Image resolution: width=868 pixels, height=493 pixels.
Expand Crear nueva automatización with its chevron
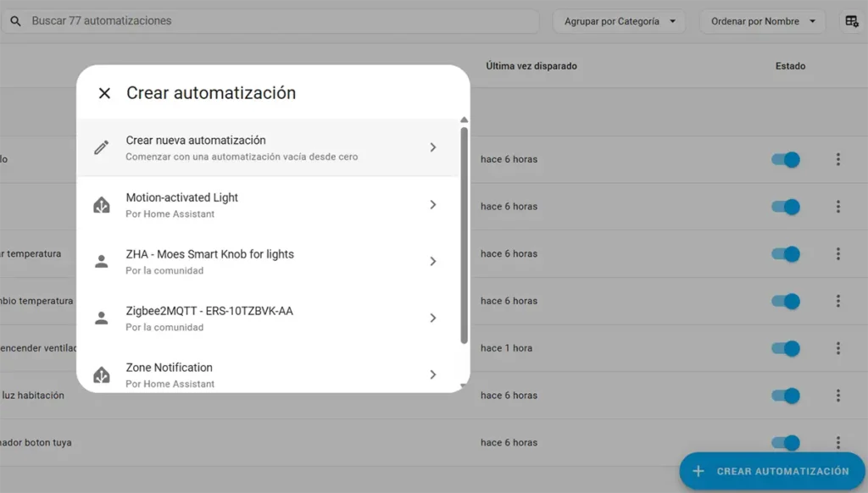[432, 147]
